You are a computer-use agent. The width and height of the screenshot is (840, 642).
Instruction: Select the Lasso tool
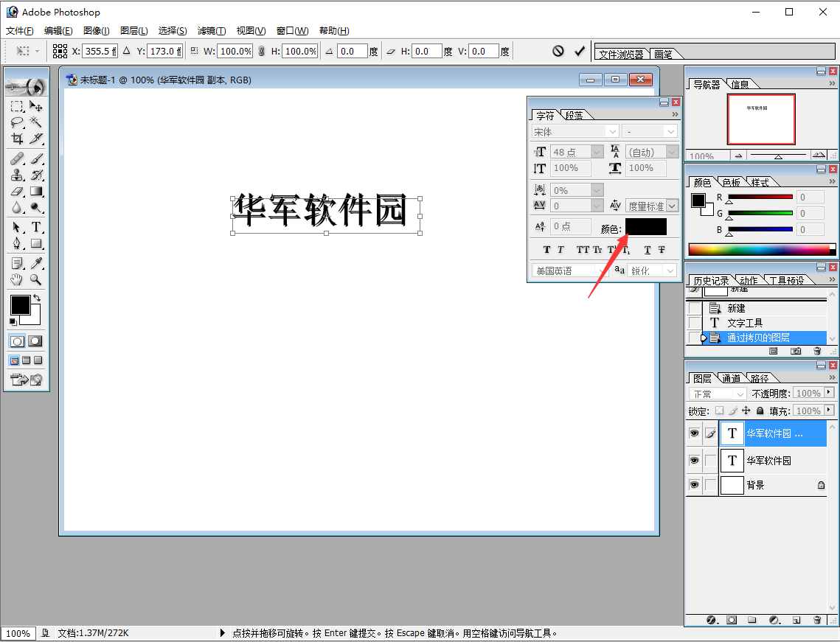coord(16,122)
